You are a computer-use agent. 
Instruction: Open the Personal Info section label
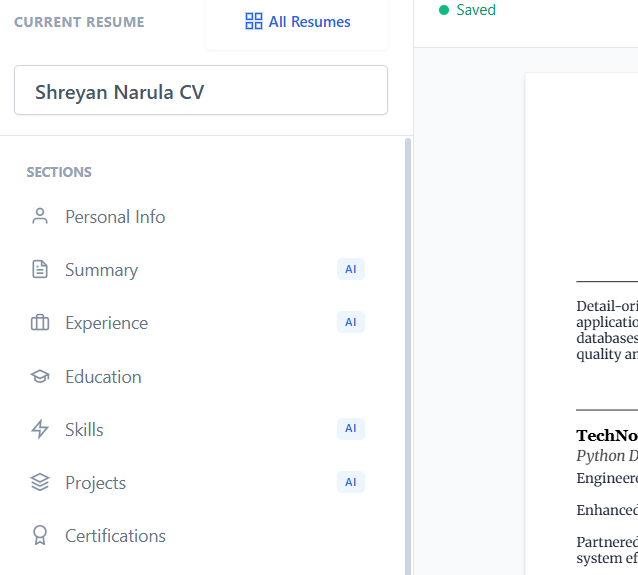click(115, 217)
